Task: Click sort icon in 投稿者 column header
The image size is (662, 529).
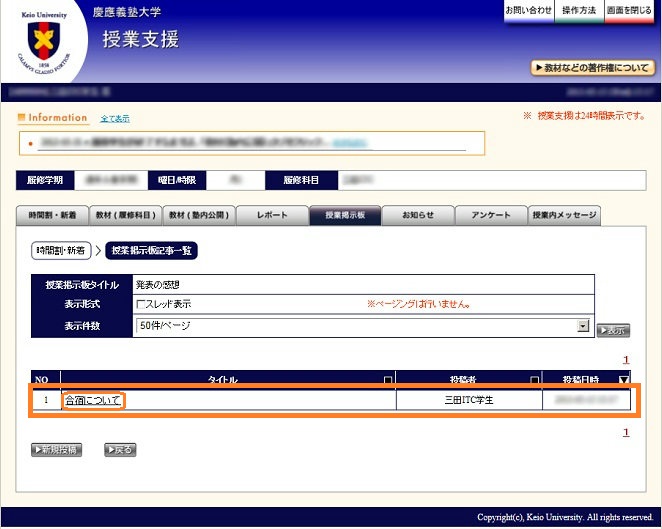Action: click(x=534, y=380)
